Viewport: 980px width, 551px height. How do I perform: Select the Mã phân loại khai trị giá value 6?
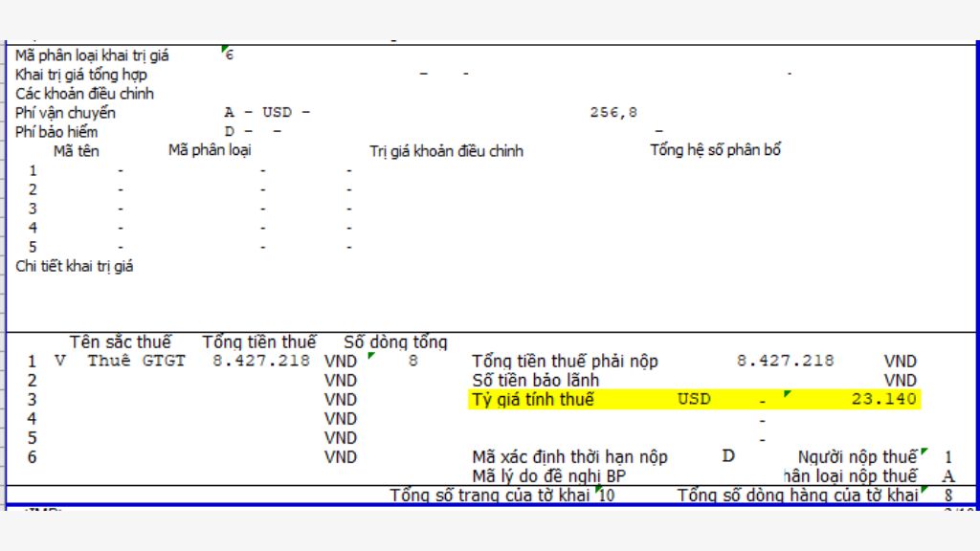point(230,55)
